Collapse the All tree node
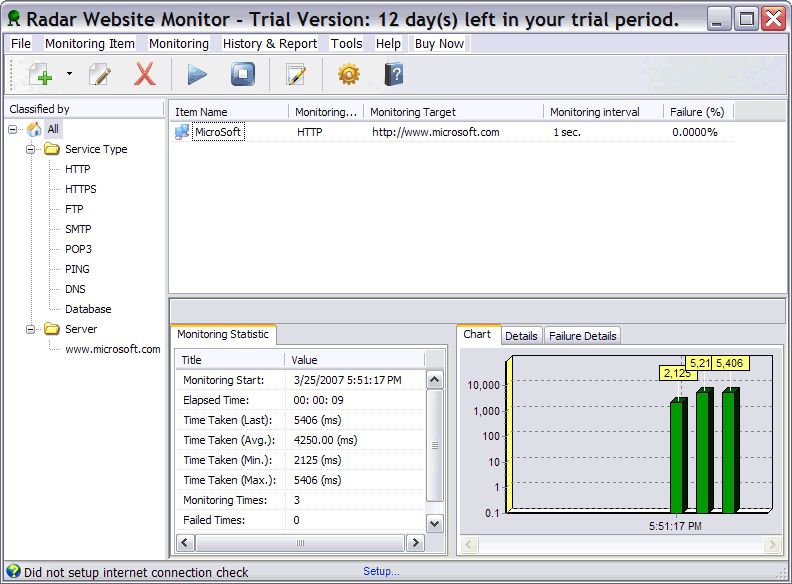The width and height of the screenshot is (792, 584). (x=13, y=129)
